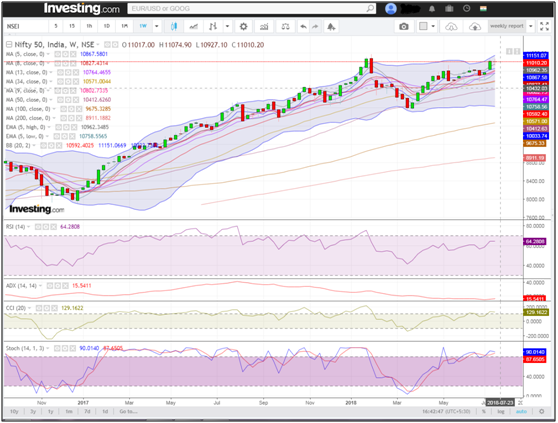Toggle log scale at bottom

coord(501,412)
